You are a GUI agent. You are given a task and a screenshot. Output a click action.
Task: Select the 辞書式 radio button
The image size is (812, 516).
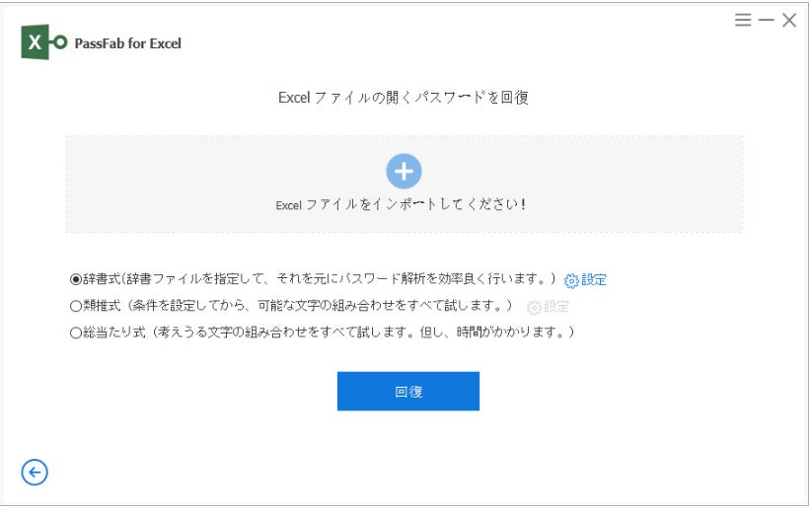[76, 280]
